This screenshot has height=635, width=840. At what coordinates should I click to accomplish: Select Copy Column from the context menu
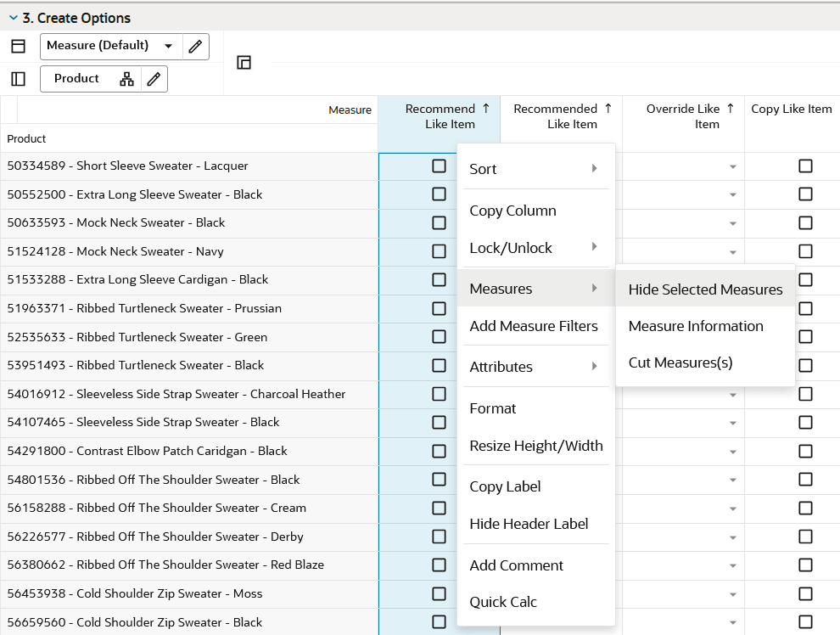[512, 210]
